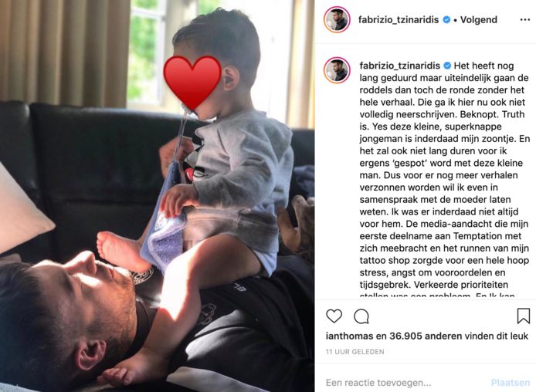The image size is (536, 392).
Task: Click the post photo of man and toddler
Action: click(158, 196)
